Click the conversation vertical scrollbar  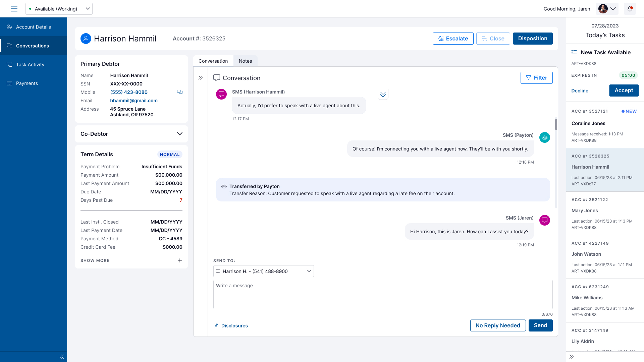coord(556,125)
